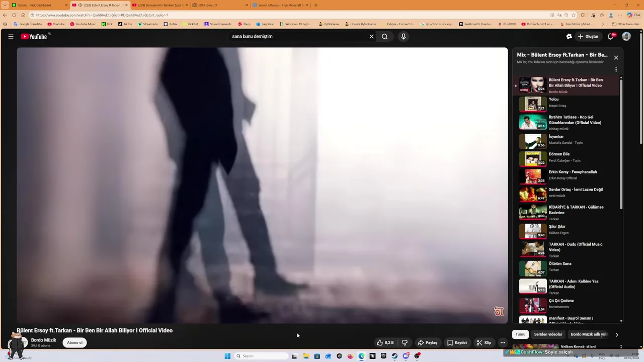The image size is (644, 362).
Task: Switch to the Server Aternos browser tab
Action: coord(280,5)
